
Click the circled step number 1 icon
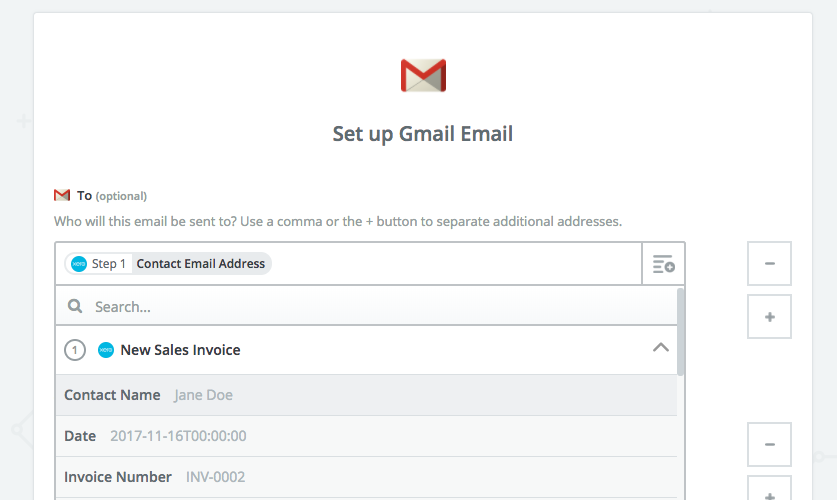click(x=75, y=350)
